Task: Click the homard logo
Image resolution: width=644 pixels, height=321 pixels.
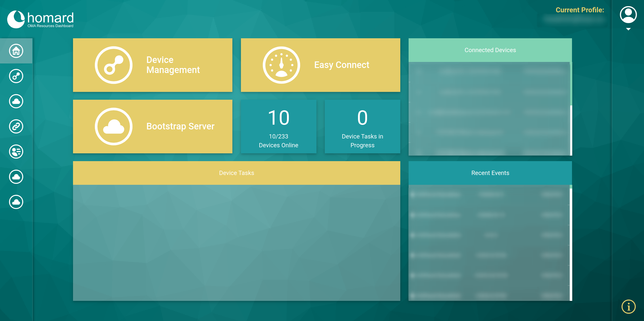Action: click(x=40, y=19)
